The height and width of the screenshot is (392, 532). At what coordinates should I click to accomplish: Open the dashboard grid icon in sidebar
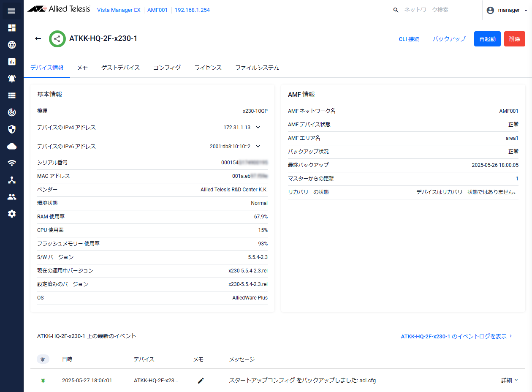pyautogui.click(x=11, y=27)
